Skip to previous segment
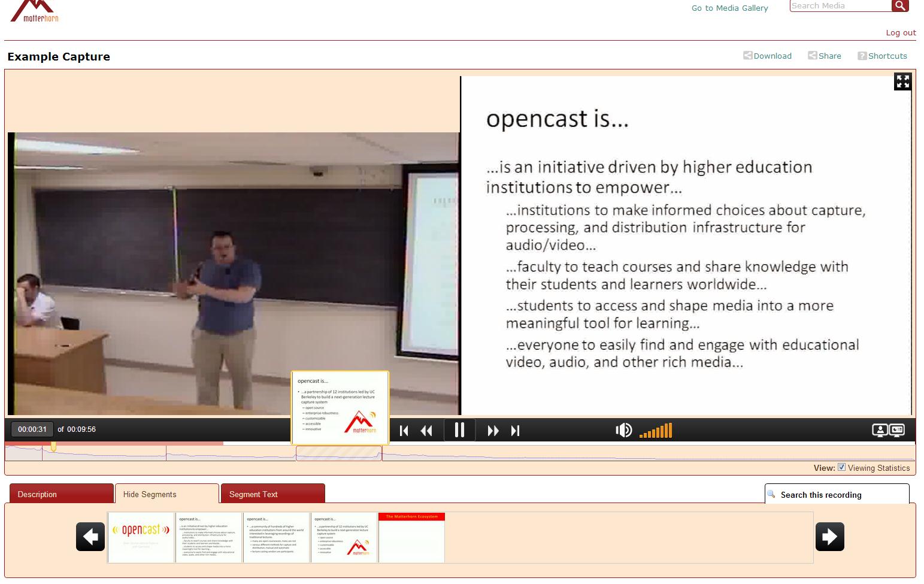Image resolution: width=924 pixels, height=584 pixels. 404,431
